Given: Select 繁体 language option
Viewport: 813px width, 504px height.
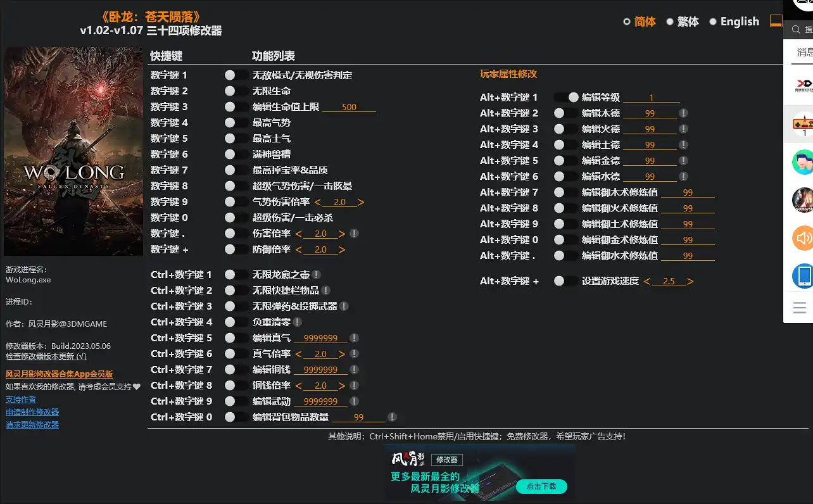Looking at the screenshot, I should (683, 22).
